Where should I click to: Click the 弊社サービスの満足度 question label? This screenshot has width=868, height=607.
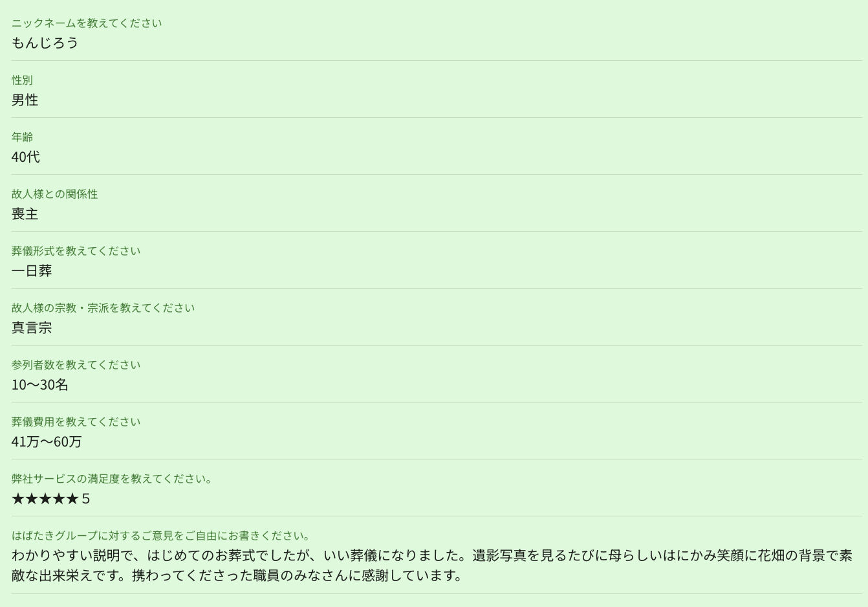[112, 479]
